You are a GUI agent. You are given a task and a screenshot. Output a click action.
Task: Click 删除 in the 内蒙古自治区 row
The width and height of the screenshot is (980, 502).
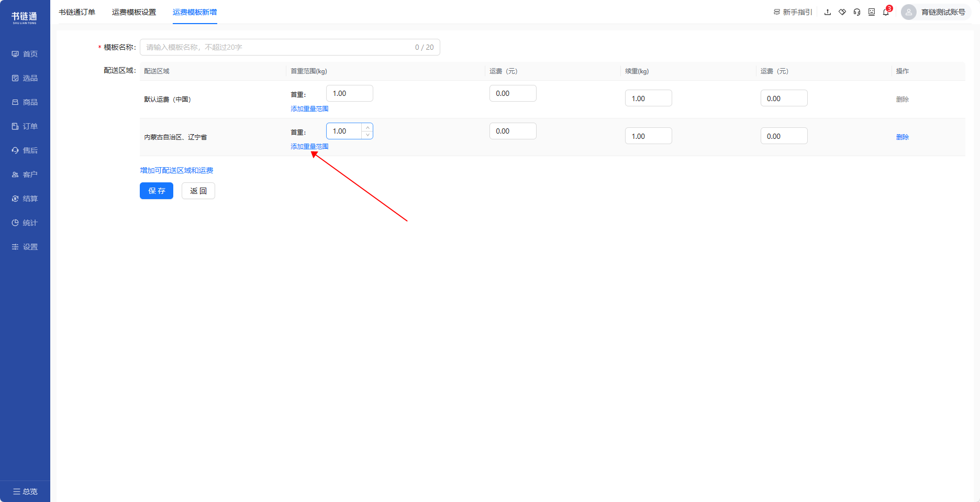pos(903,137)
